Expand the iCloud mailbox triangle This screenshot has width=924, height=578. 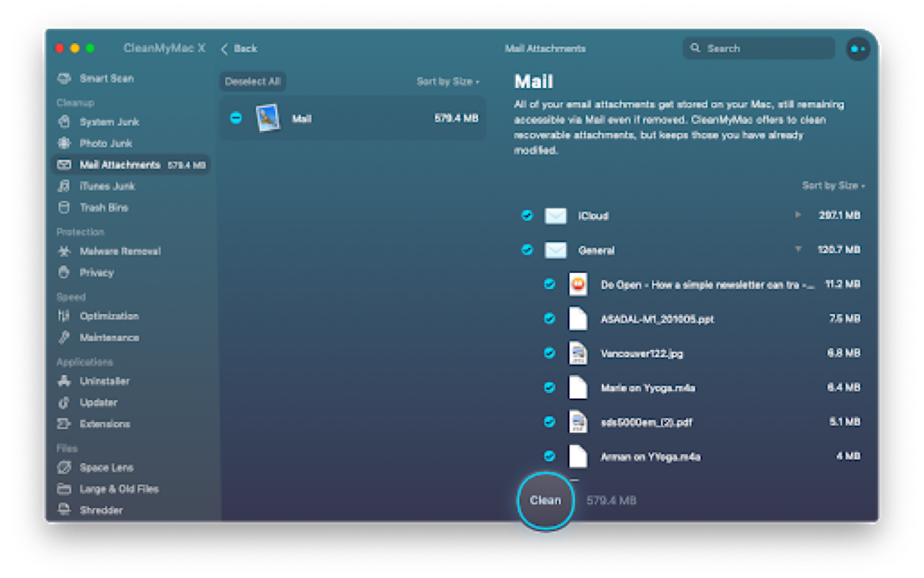(x=798, y=215)
